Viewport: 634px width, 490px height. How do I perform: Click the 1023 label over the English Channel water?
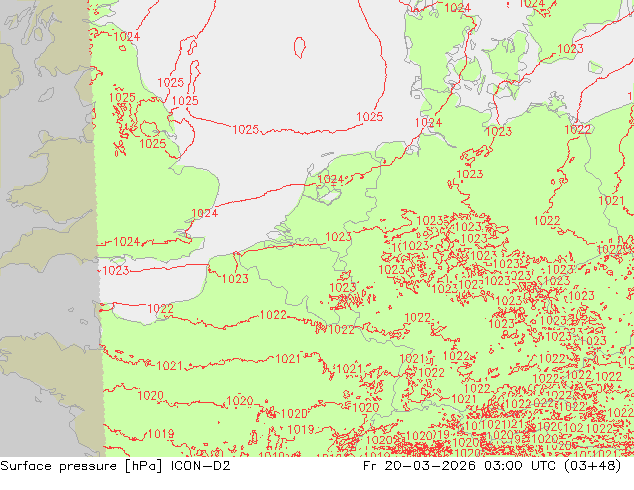(x=116, y=270)
